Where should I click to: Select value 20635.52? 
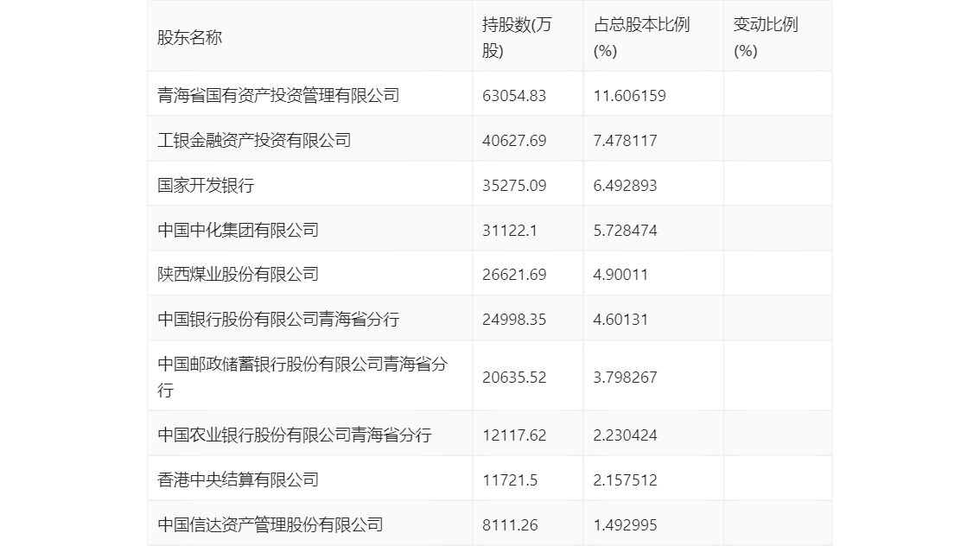click(x=513, y=377)
